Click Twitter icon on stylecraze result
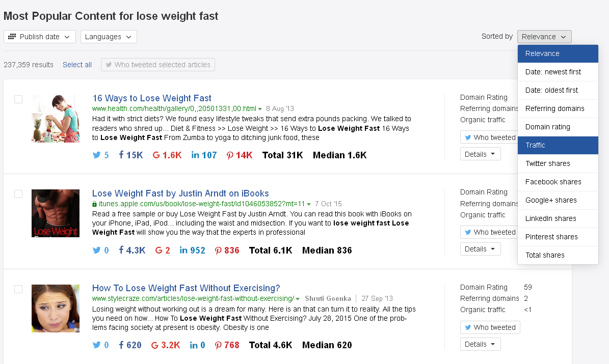The height and width of the screenshot is (364, 609). 97,345
